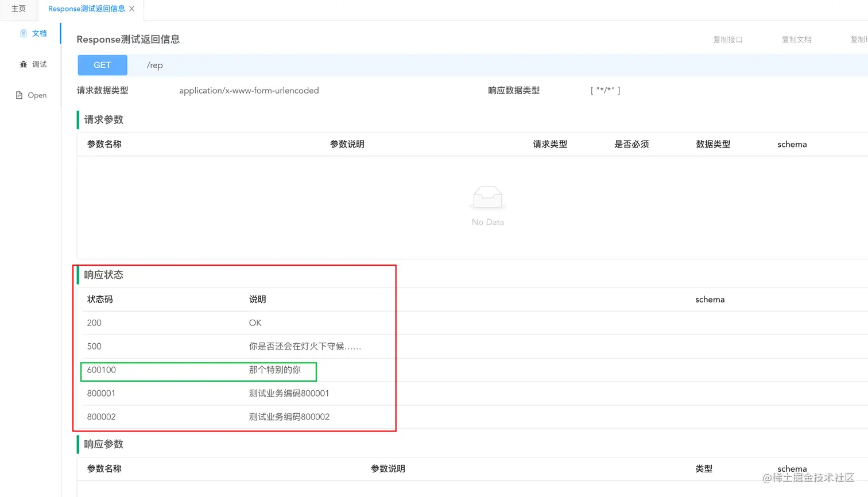868x497 pixels.
Task: Click the 请求类型 column header
Action: point(550,144)
